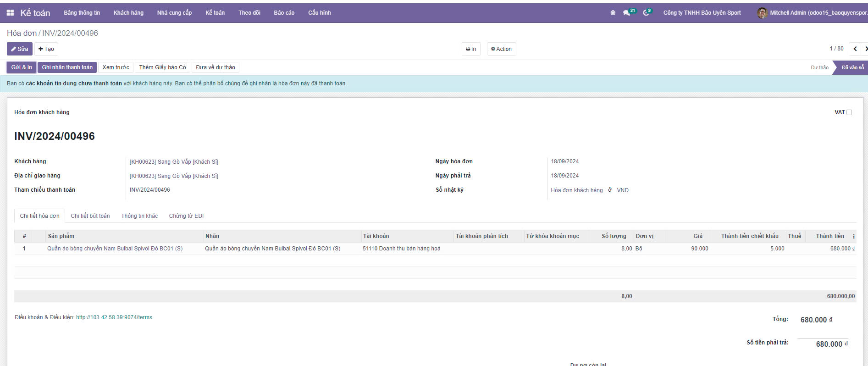Screen dimensions: 868x366
Task: Switch to Chi tiết bút toán tab
Action: (90, 216)
